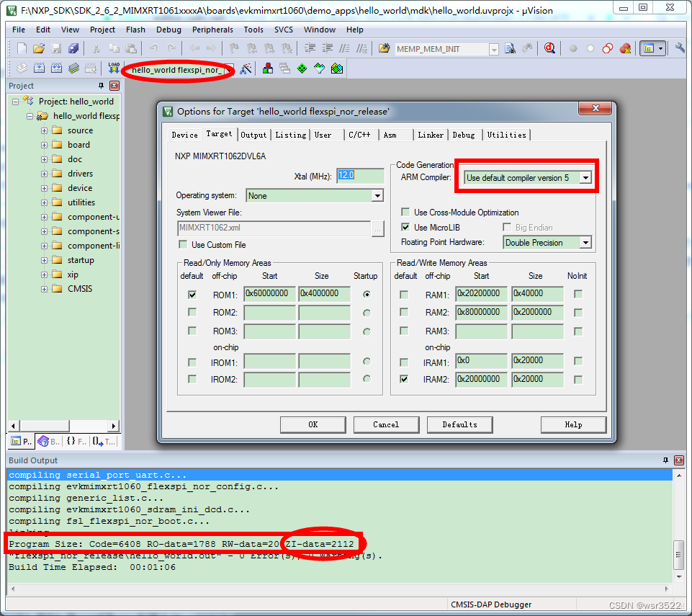Expand the drivers folder
Screen dimensions: 692x616
click(x=44, y=174)
